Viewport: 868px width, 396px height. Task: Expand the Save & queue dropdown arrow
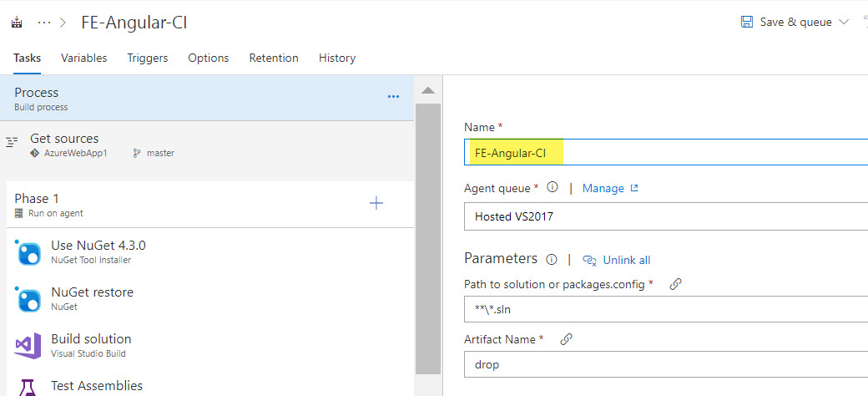pyautogui.click(x=844, y=22)
